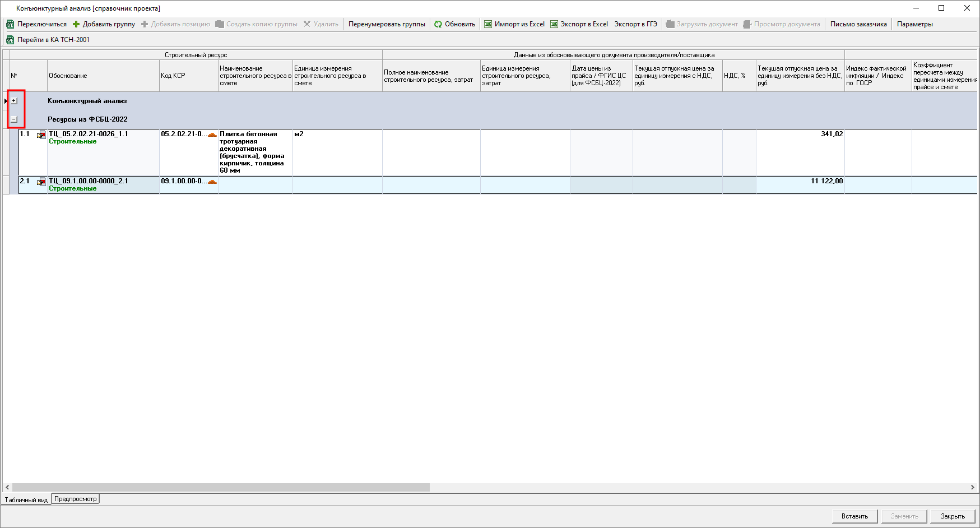This screenshot has height=528, width=980.
Task: Click the resource icon in row 2.1
Action: [x=41, y=182]
